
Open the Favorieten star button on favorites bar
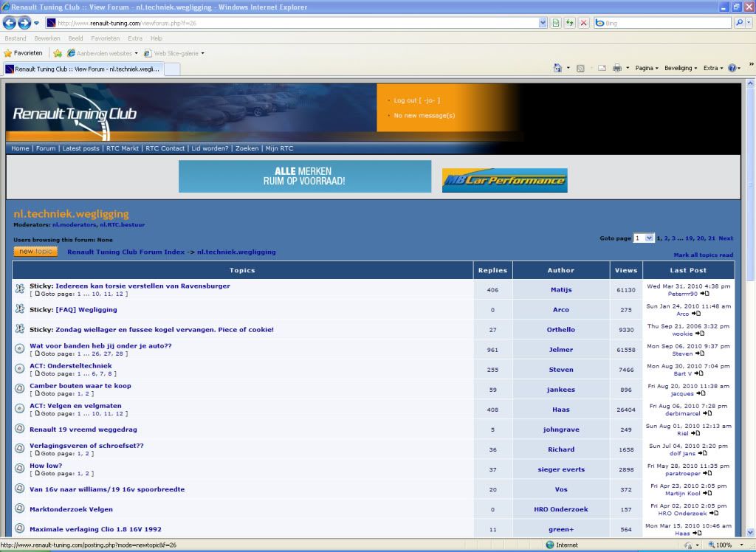(x=23, y=53)
